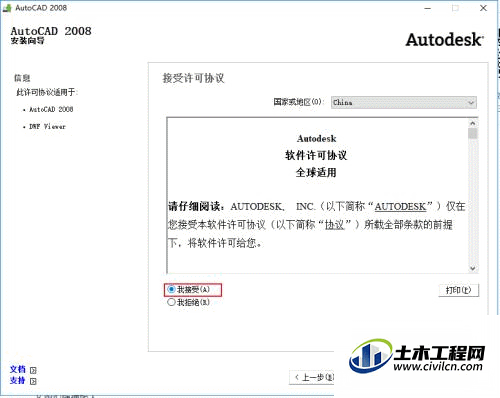Click the underlined AUTODESK term in license text

point(400,207)
